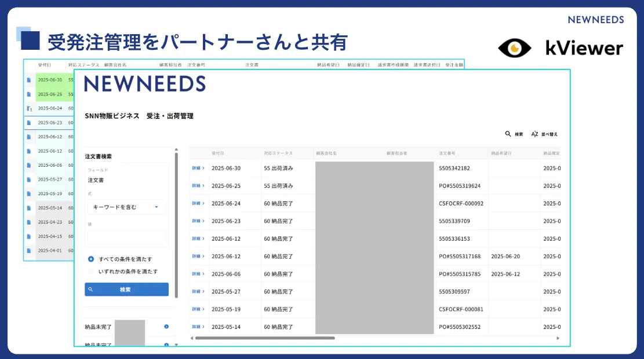Click the horizontal scrollbar under the order table
The image size is (644, 359).
click(x=265, y=338)
